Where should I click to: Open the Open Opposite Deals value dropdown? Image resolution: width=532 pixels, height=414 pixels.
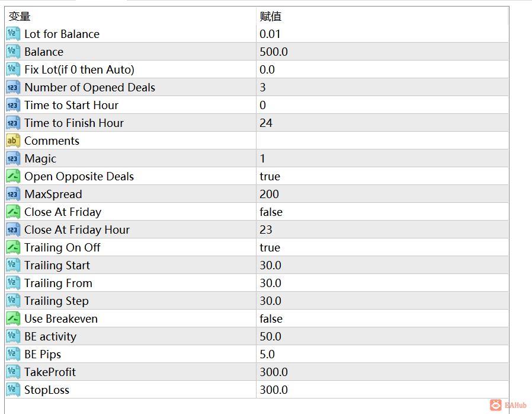(x=382, y=176)
